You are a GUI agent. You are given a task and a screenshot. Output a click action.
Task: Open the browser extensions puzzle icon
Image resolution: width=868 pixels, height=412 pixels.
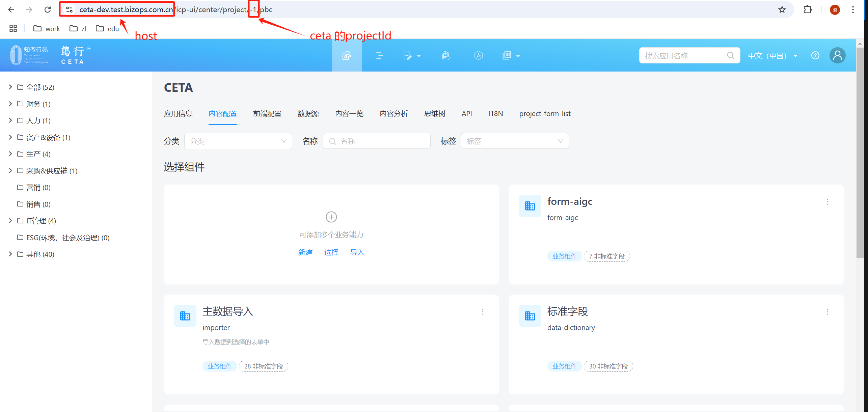808,9
